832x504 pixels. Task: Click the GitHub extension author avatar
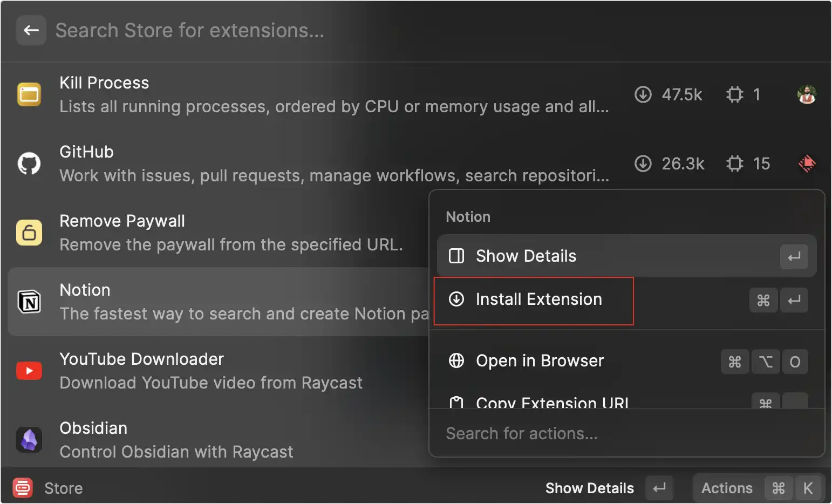coord(807,164)
